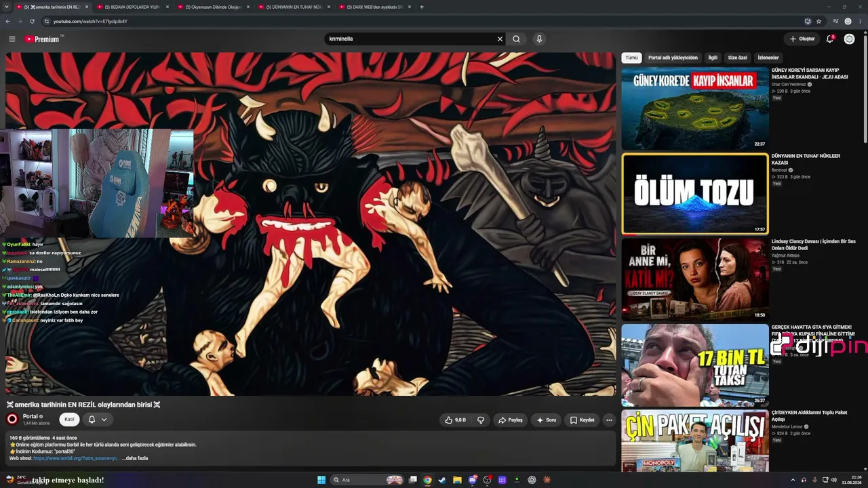Start voice search with the microphone

click(x=539, y=39)
